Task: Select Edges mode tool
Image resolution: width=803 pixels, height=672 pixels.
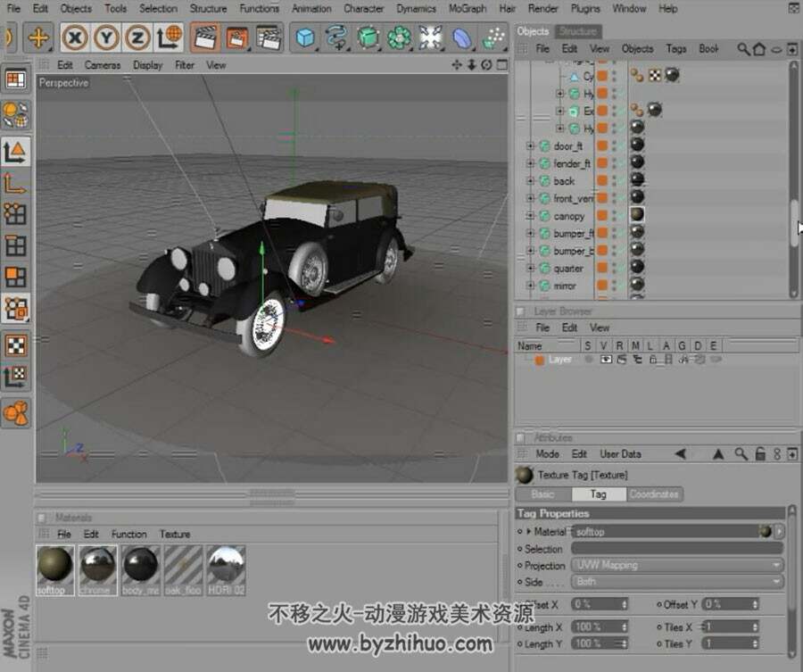Action: click(x=15, y=245)
